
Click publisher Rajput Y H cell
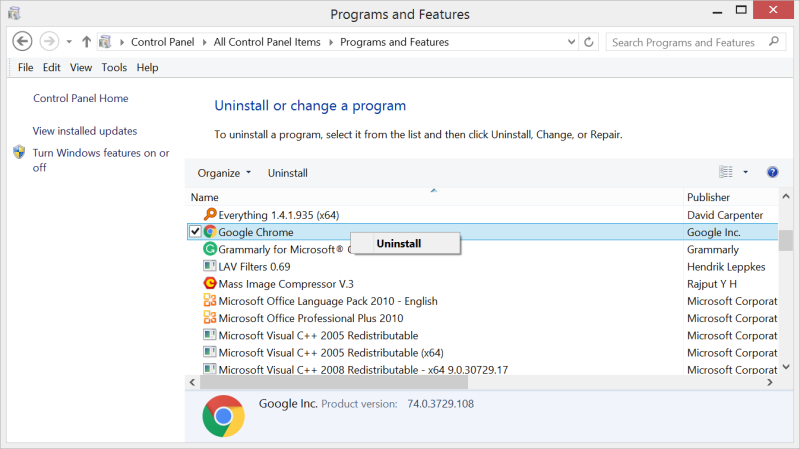point(712,284)
